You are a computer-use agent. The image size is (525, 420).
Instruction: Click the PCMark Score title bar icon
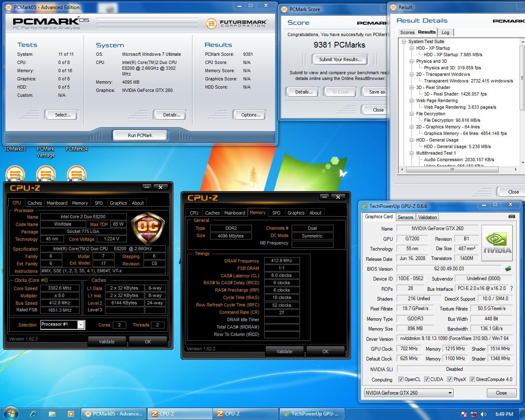click(x=285, y=9)
